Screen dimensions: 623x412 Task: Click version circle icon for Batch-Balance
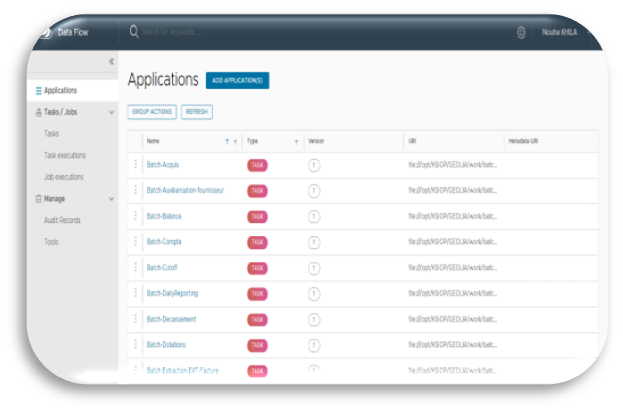[x=314, y=217]
